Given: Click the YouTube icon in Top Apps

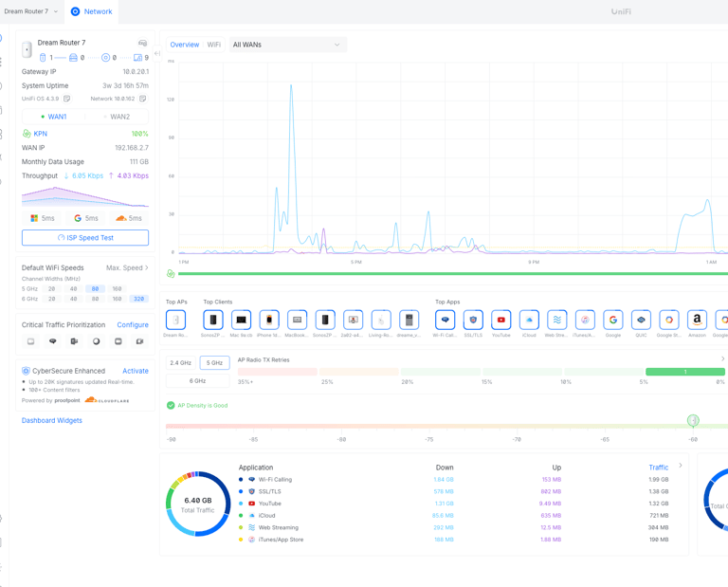Looking at the screenshot, I should (x=500, y=320).
